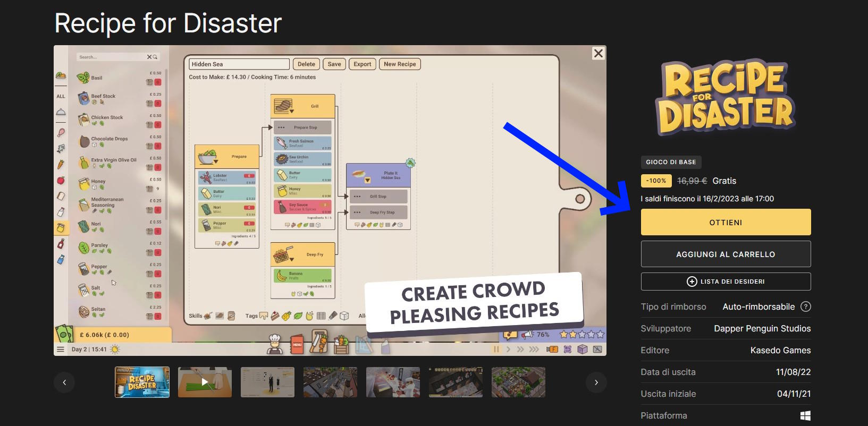Image resolution: width=868 pixels, height=426 pixels.
Task: Add the game via AGGIUNGI AL CARRELLO
Action: 726,254
